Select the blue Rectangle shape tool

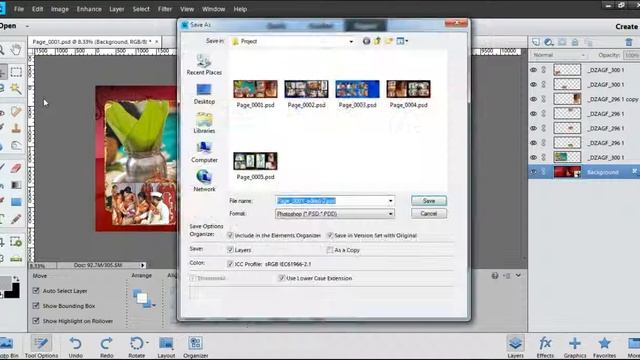[16, 202]
